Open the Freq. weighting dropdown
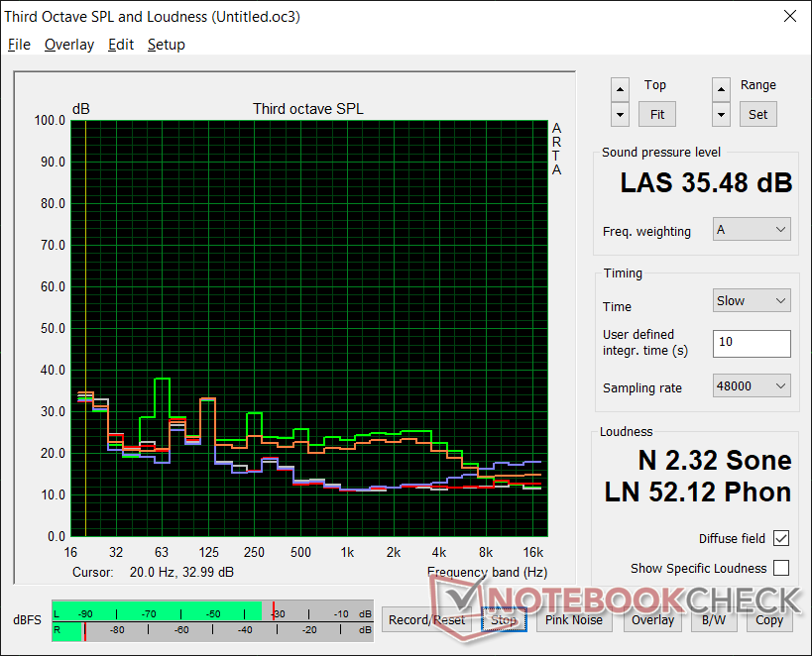 point(752,229)
